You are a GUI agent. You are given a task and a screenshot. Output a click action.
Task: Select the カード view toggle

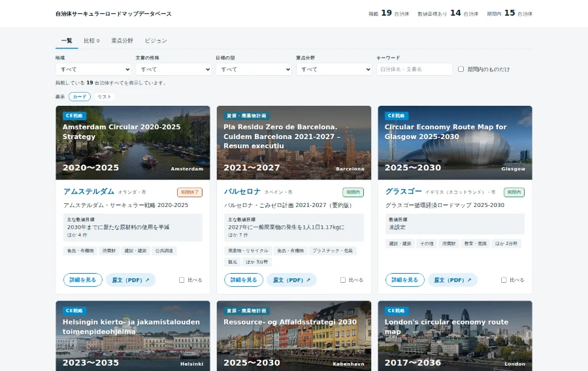click(80, 97)
